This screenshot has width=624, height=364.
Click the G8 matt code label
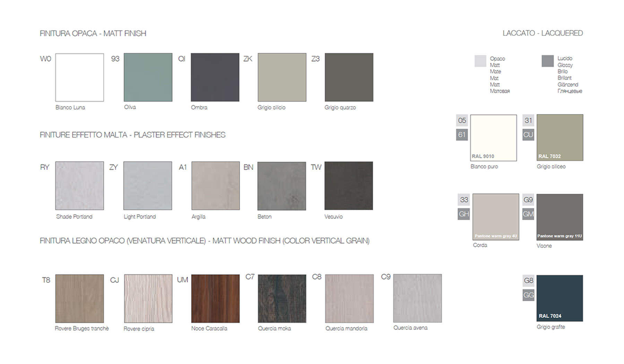[x=528, y=280]
